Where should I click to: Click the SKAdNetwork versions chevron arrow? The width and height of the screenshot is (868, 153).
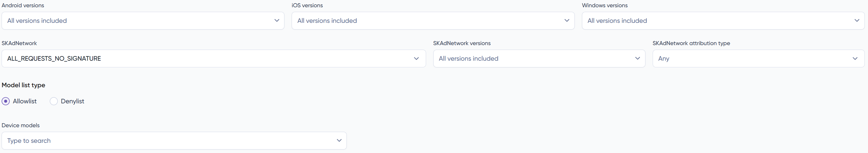(637, 59)
